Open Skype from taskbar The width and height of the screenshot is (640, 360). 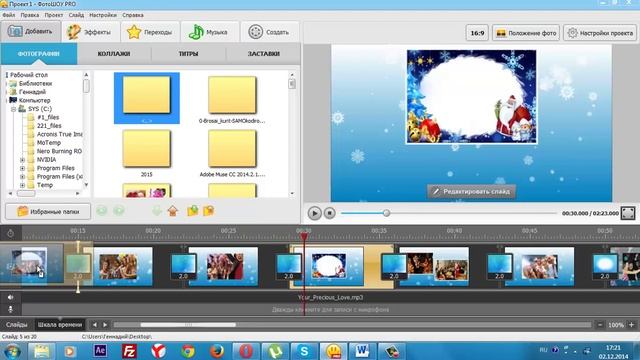[304, 351]
